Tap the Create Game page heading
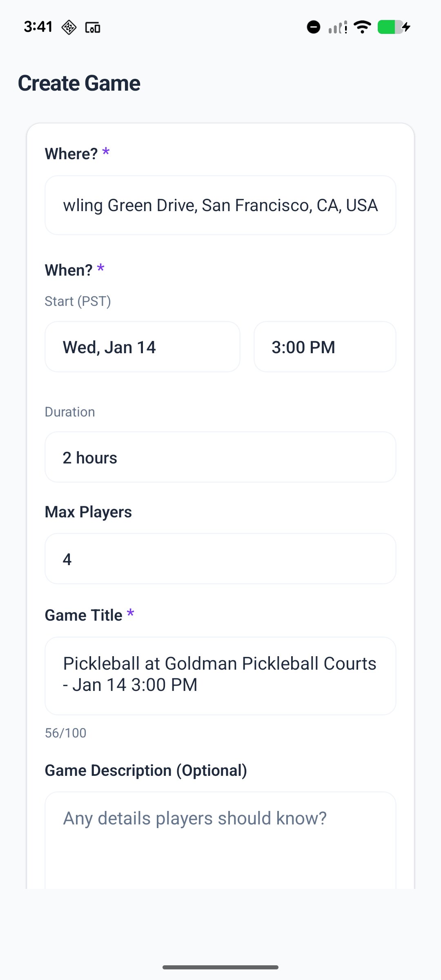This screenshot has width=441, height=980. 79,83
